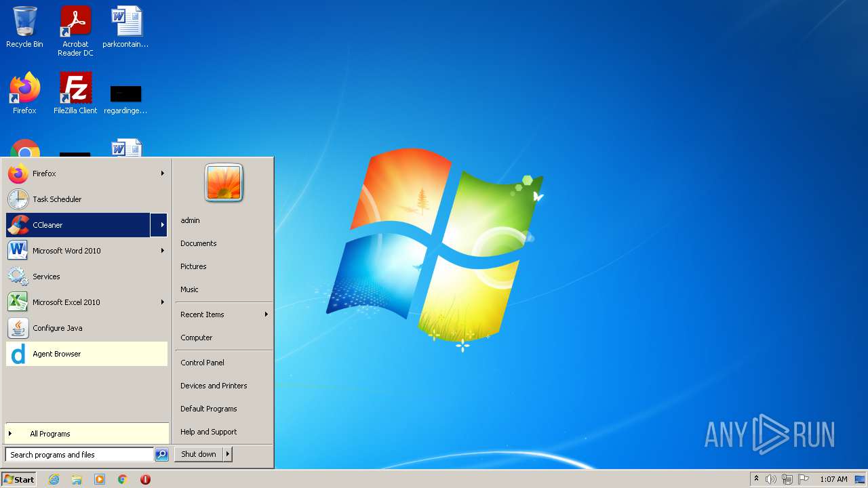Open Default Programs
This screenshot has width=868, height=488.
(209, 409)
